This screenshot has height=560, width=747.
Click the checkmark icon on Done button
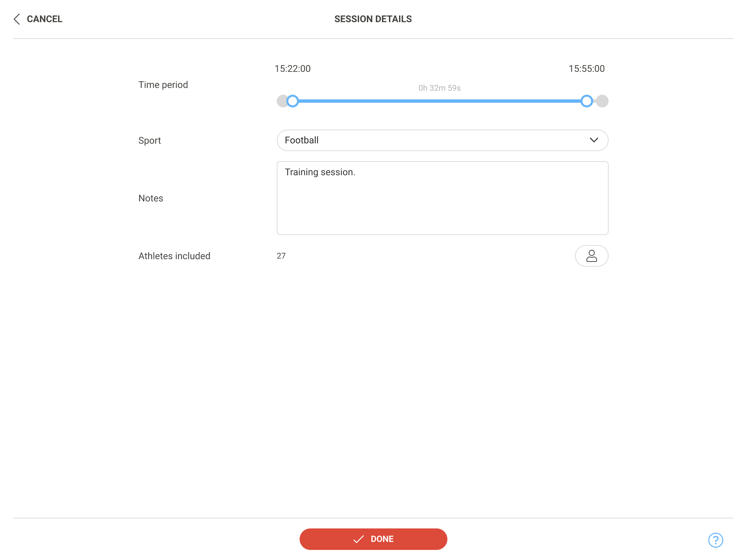(358, 539)
